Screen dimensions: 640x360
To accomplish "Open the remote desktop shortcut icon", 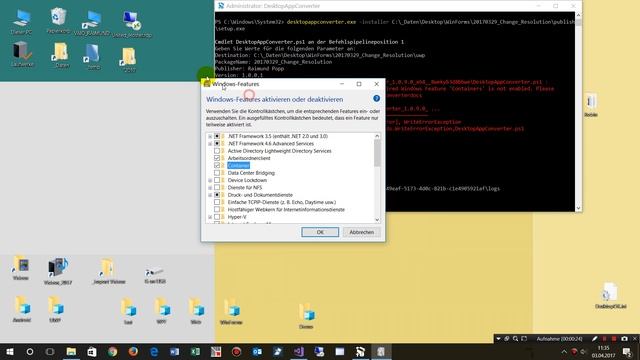I will [132, 24].
